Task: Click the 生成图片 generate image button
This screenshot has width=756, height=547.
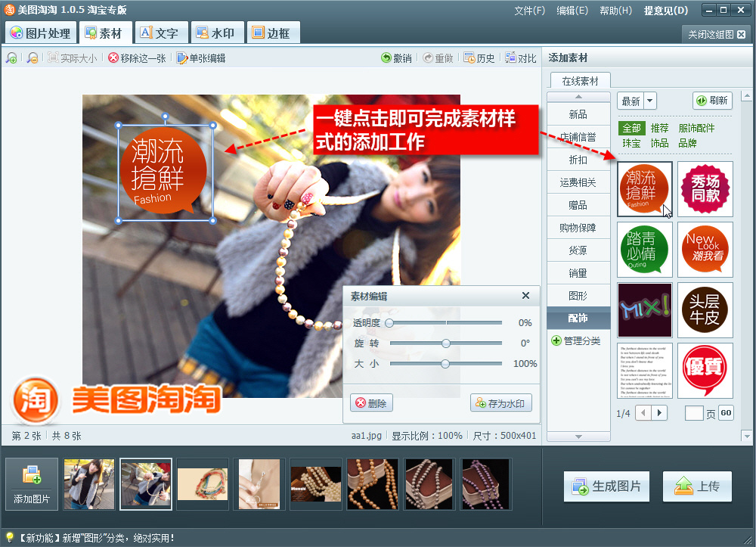Action: click(x=606, y=486)
